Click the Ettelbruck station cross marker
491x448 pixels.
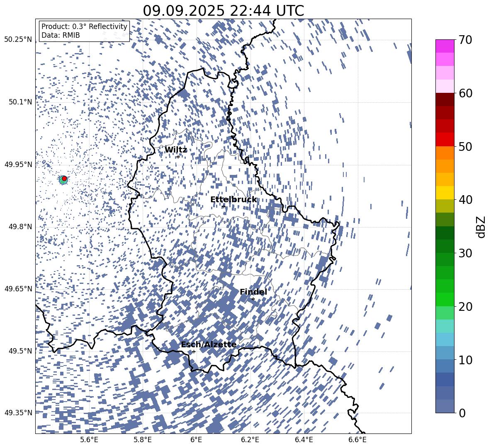point(224,206)
